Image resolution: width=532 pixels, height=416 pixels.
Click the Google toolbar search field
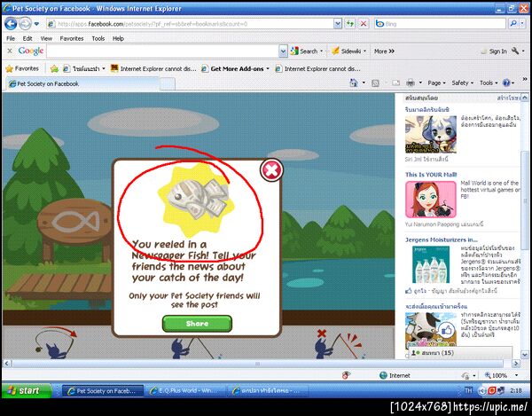pos(162,51)
